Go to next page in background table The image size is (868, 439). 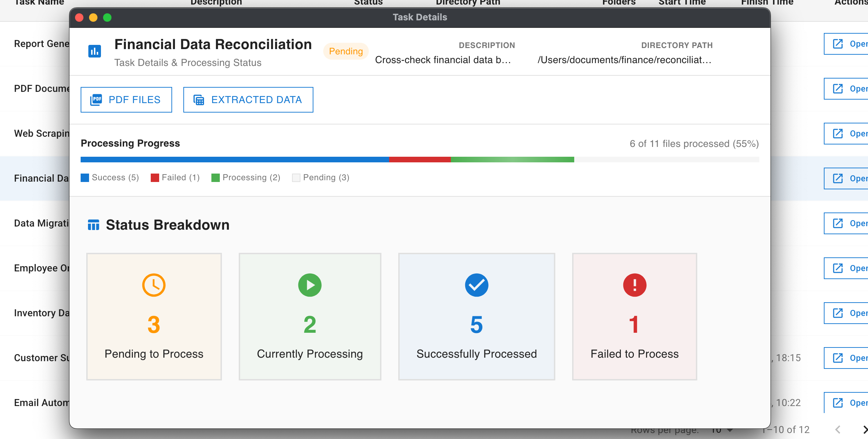865,430
